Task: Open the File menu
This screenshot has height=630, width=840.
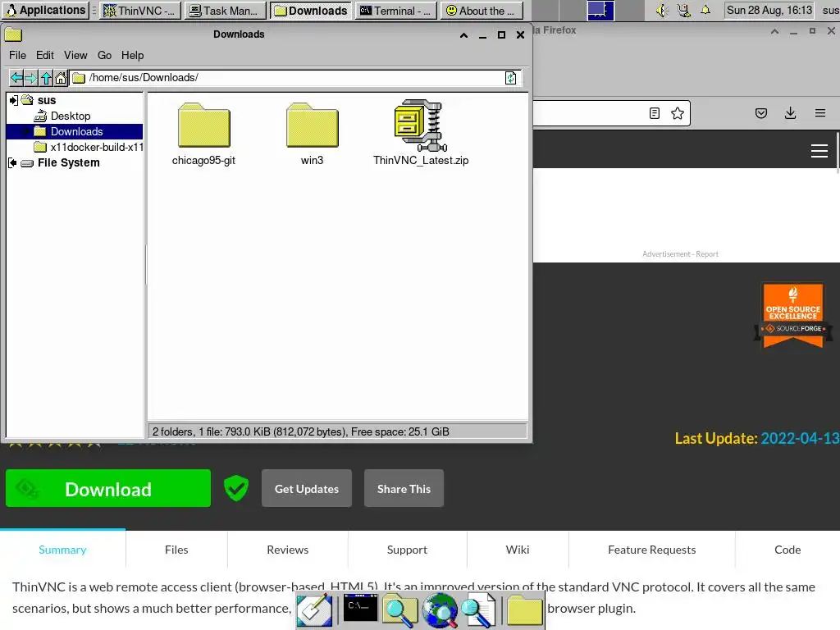Action: coord(17,55)
